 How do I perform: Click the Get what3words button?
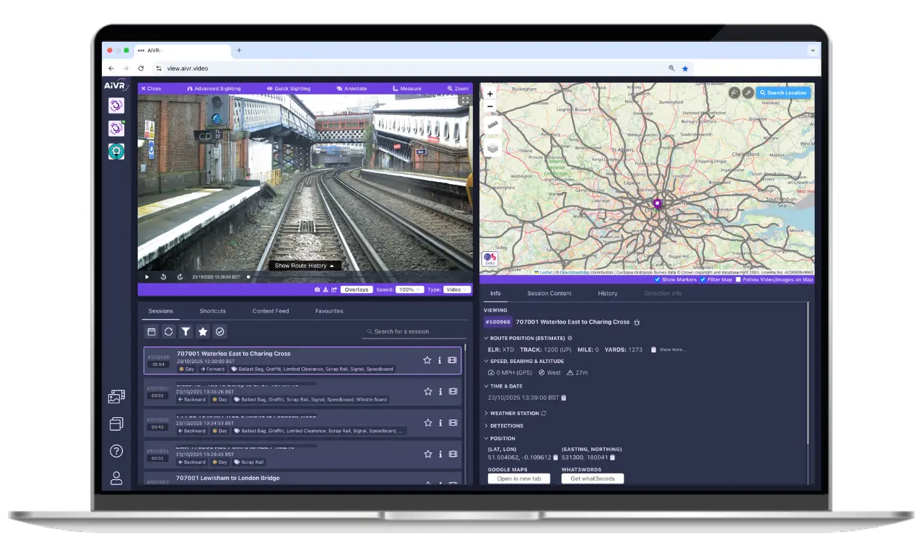click(x=592, y=478)
